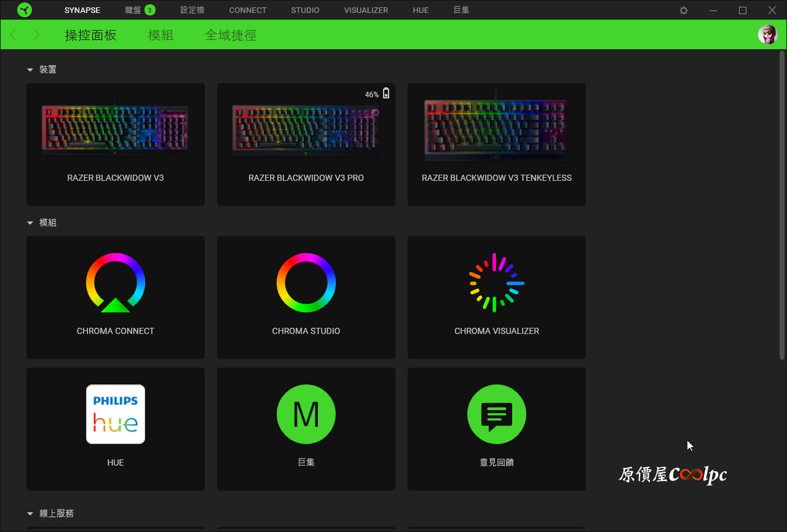Open the HUE top tab
Viewport: 787px width, 532px height.
point(421,10)
